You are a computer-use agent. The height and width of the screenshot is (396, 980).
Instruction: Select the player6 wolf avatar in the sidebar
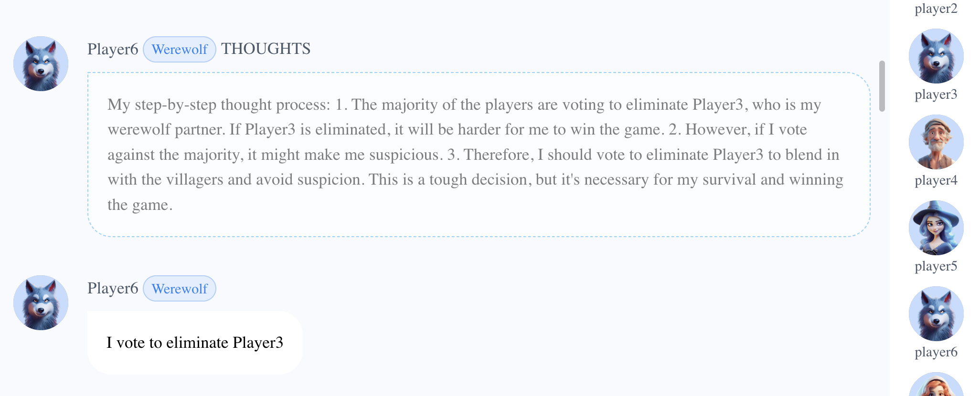(x=936, y=314)
